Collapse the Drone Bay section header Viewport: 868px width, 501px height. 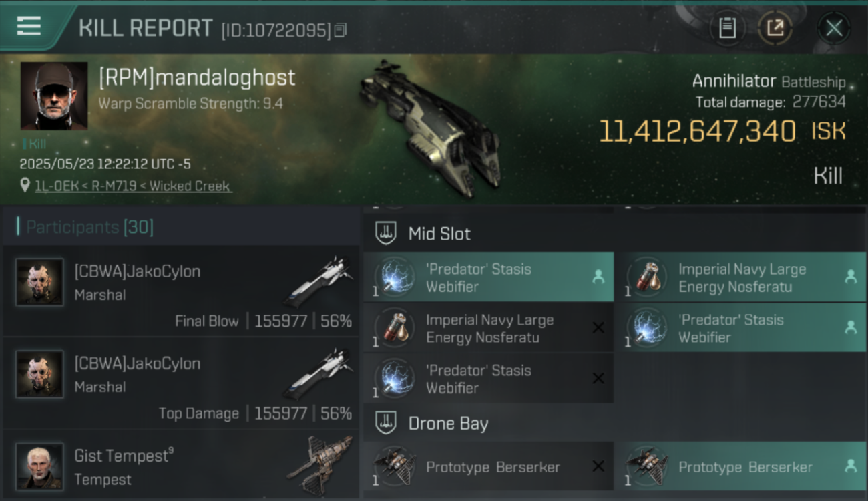point(614,424)
